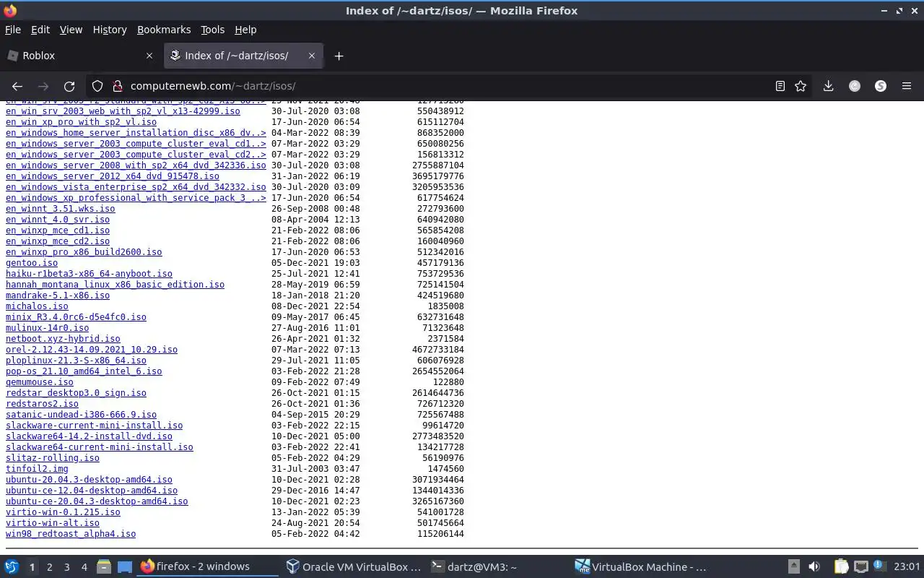Open the History menu
This screenshot has width=924, height=578.
click(110, 30)
